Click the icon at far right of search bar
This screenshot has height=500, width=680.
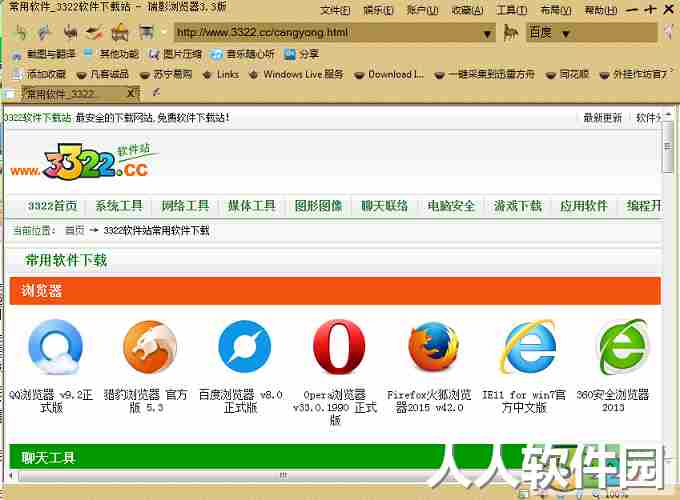pos(668,33)
